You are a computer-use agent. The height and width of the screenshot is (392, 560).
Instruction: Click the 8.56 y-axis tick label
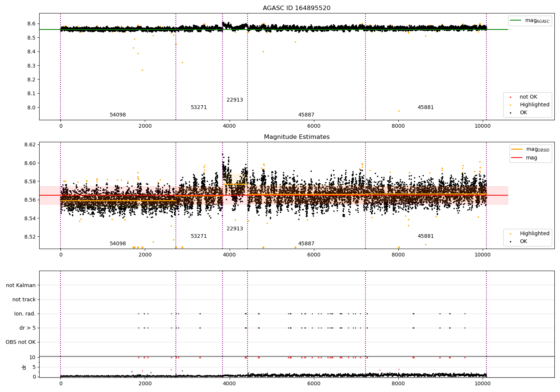(x=29, y=200)
